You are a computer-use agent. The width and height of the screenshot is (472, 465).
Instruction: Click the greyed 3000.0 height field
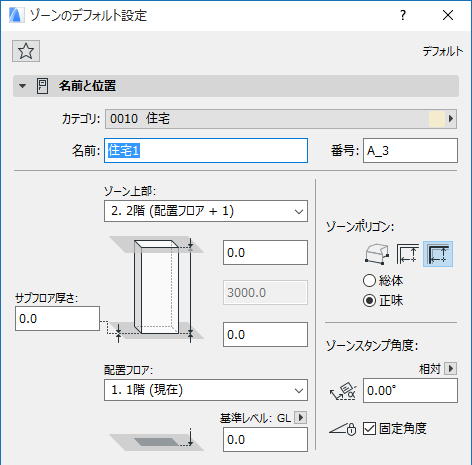[x=265, y=293]
